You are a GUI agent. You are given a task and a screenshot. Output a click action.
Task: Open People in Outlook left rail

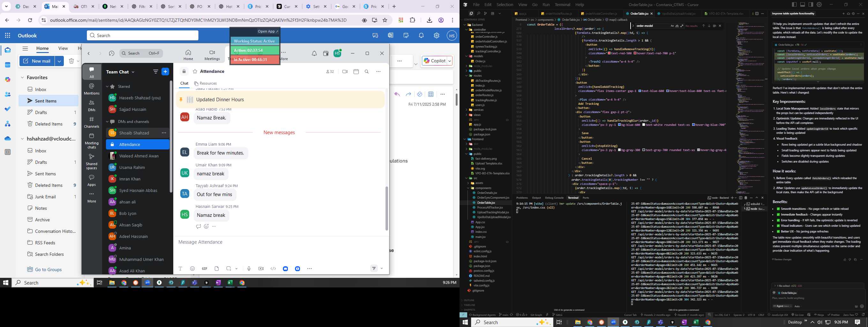click(x=8, y=95)
